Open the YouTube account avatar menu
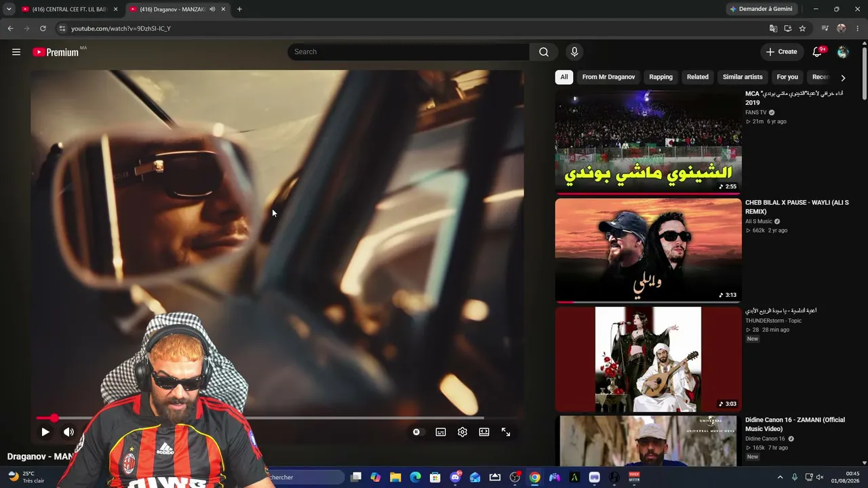Viewport: 868px width, 488px height. click(x=843, y=52)
